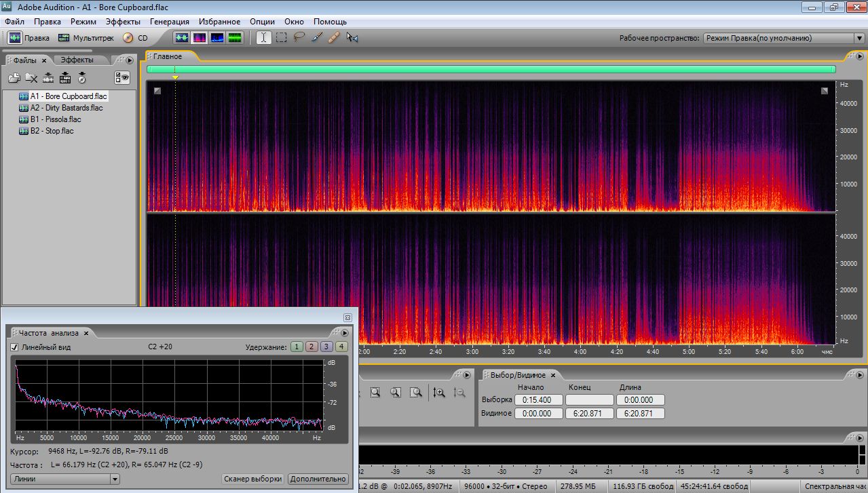Open the Эффекты menu
The width and height of the screenshot is (868, 493).
(123, 22)
